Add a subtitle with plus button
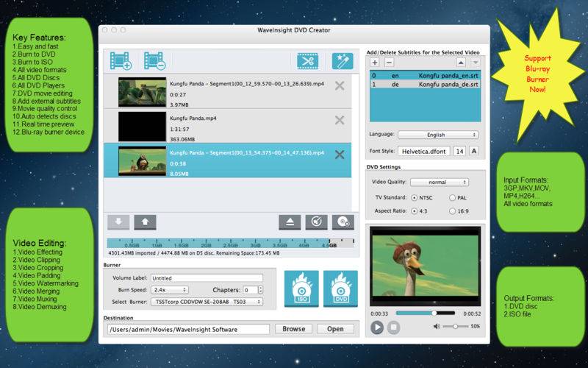 [x=375, y=63]
